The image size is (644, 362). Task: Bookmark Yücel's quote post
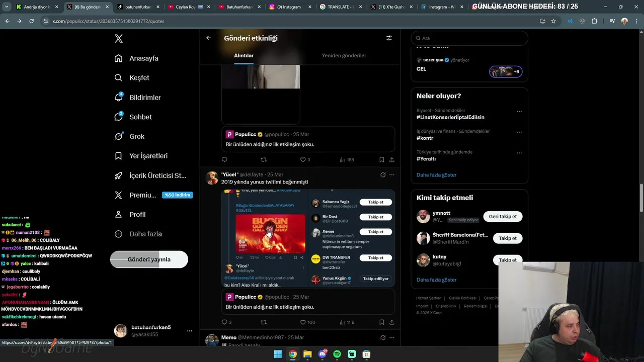point(382,322)
